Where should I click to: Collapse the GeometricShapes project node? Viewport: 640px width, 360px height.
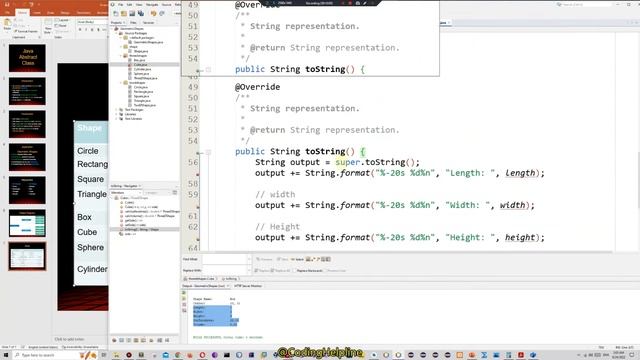112,29
